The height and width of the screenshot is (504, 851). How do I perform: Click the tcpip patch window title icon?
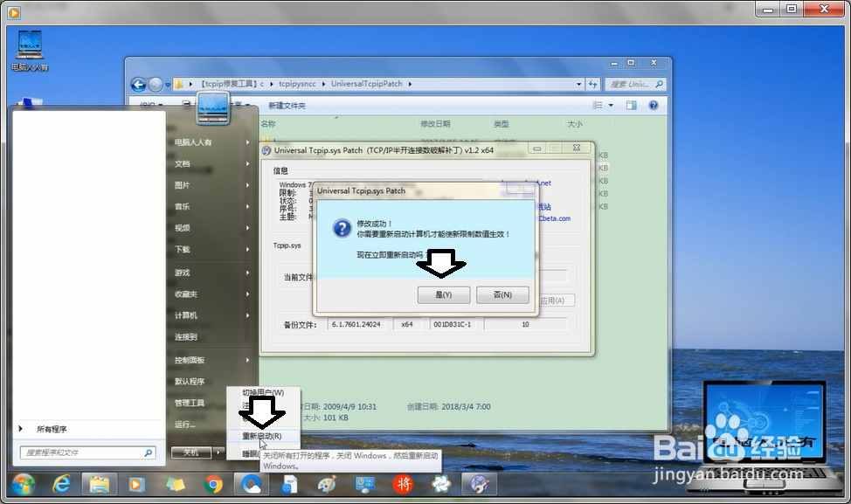coord(266,150)
